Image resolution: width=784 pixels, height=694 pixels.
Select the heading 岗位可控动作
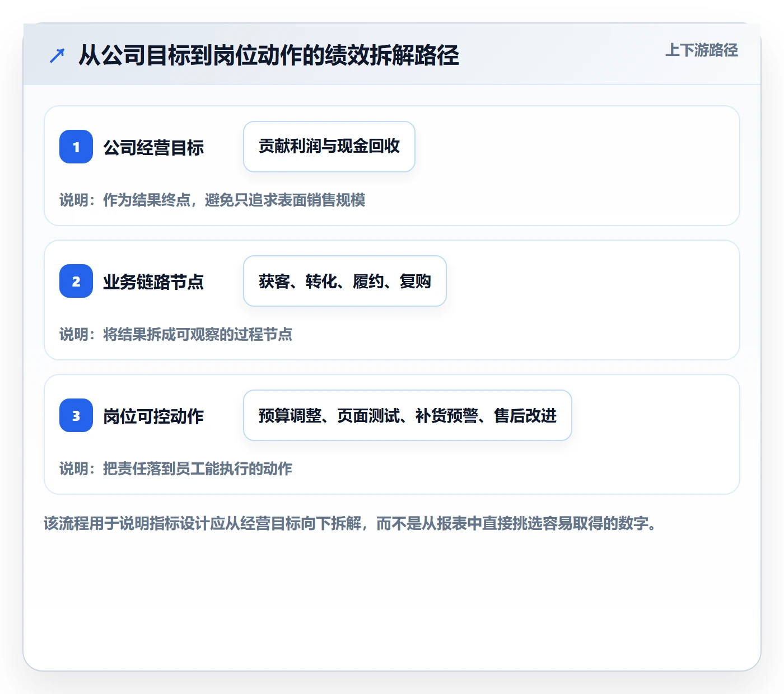click(x=153, y=416)
